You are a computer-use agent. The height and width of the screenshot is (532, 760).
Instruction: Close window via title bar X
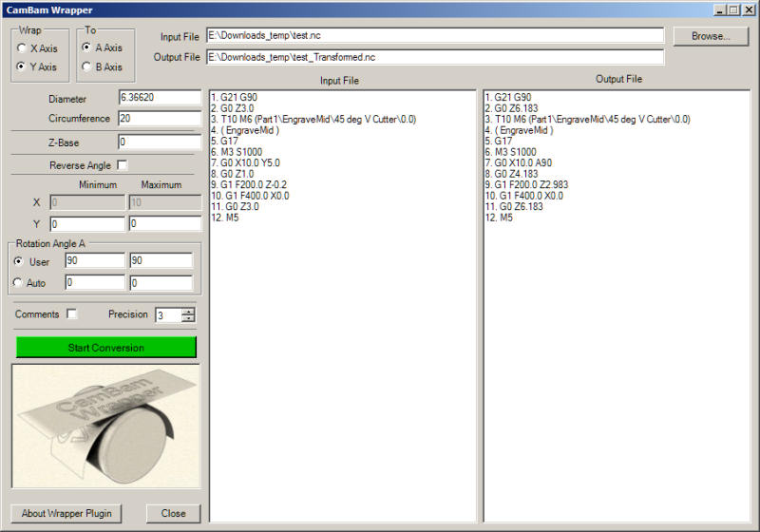[x=750, y=9]
